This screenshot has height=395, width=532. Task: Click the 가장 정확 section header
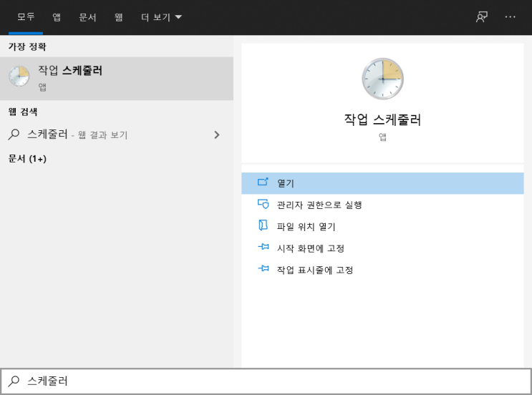pyautogui.click(x=27, y=47)
